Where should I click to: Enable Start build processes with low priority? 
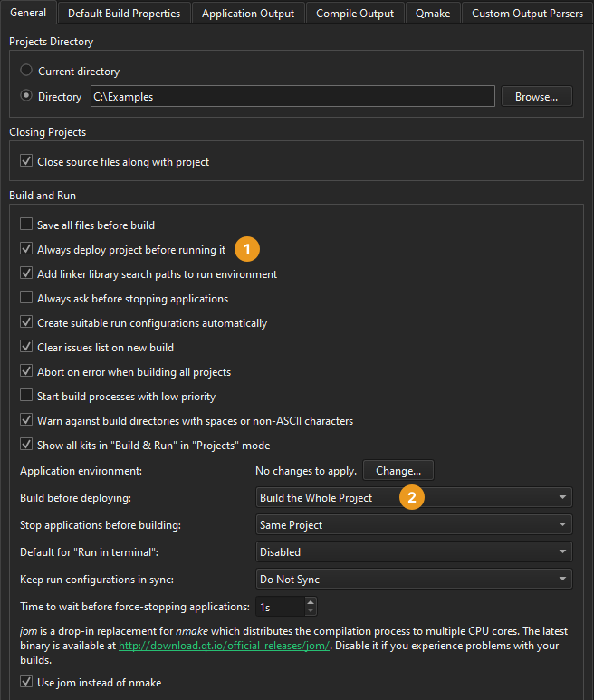[26, 396]
